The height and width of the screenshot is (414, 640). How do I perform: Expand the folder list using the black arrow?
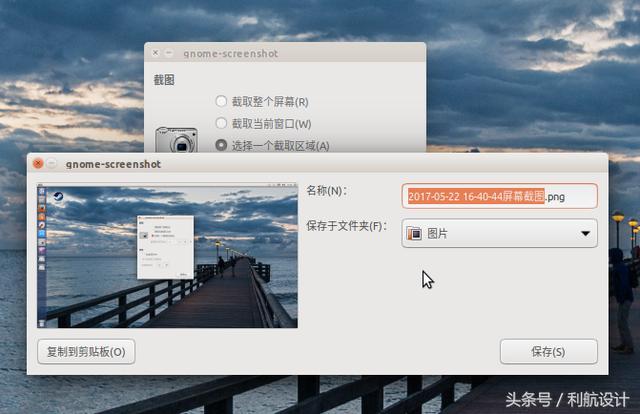tap(585, 234)
